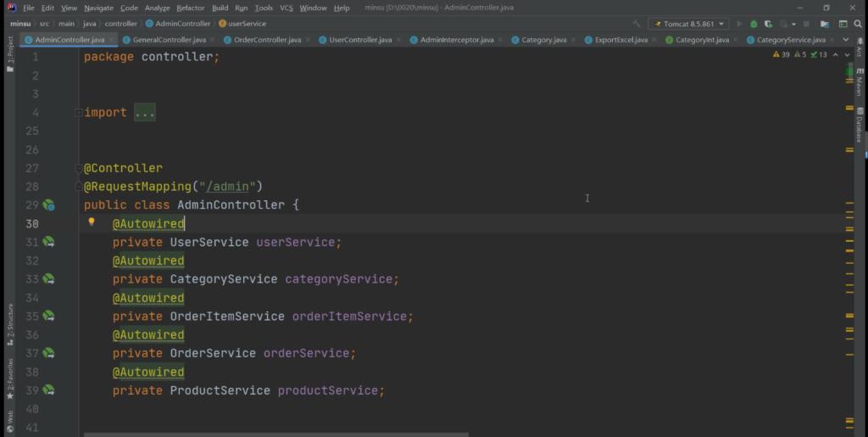Click the Run with Coverage icon
The image size is (868, 437).
[x=768, y=24]
